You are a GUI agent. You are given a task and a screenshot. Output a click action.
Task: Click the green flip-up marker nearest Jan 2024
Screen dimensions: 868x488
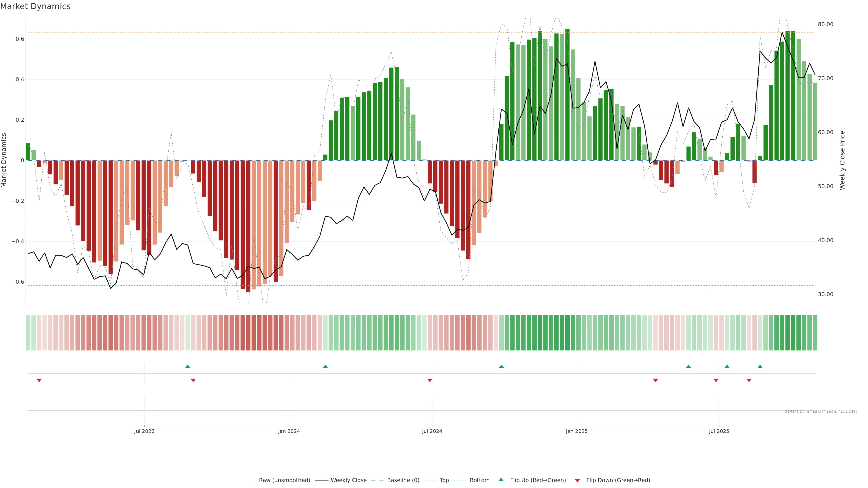(x=325, y=366)
